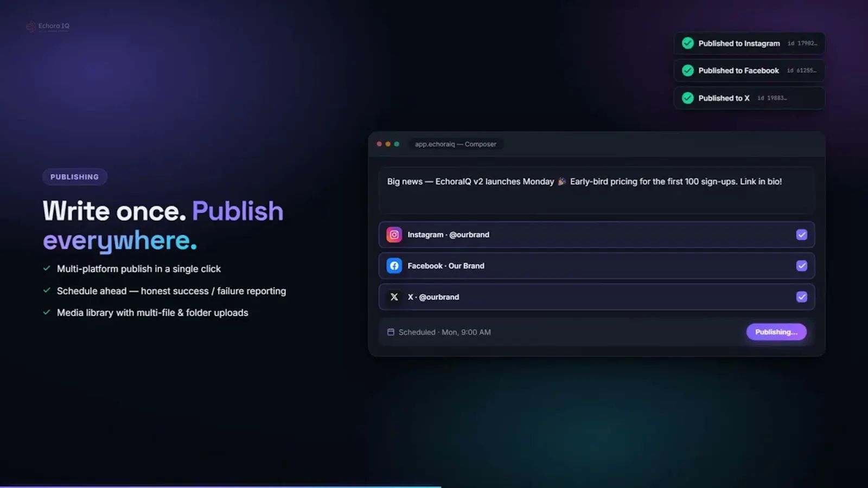Click the green maximize dot of Composer window
Image resolution: width=868 pixels, height=488 pixels.
click(x=397, y=144)
